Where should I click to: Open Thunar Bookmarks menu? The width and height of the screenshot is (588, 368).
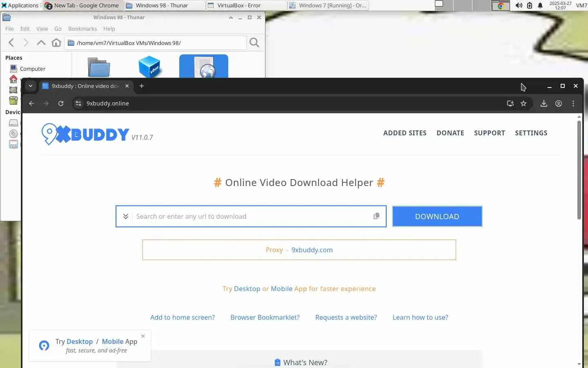[82, 29]
